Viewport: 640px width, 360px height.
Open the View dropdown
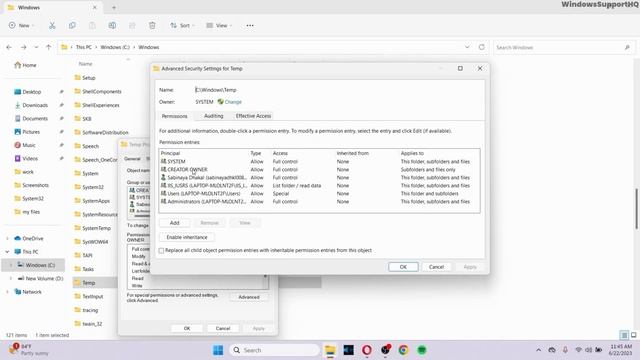coord(219,25)
